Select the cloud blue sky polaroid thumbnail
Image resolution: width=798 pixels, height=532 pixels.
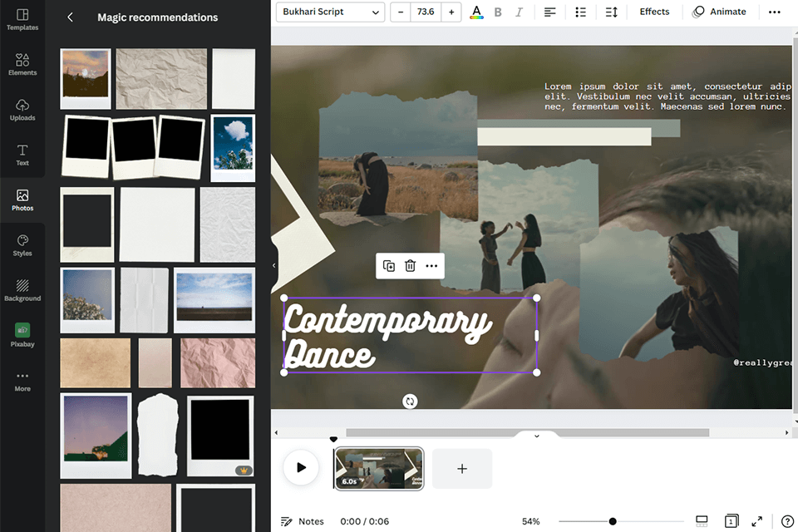click(x=233, y=148)
